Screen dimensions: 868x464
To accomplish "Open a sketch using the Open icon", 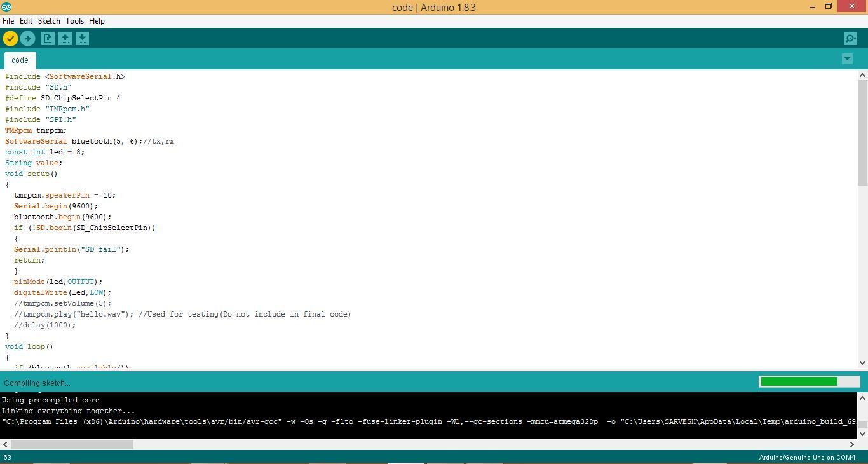I will pos(65,38).
